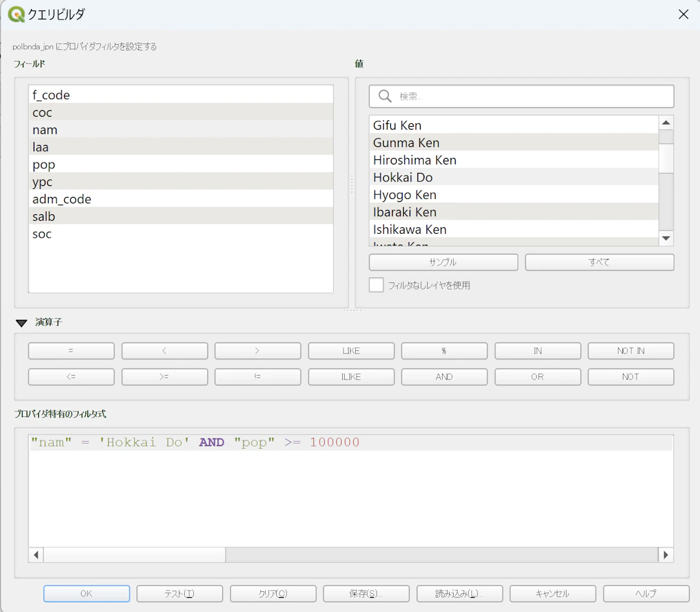700x612 pixels.
Task: Click the 検索 value search field
Action: [x=521, y=96]
